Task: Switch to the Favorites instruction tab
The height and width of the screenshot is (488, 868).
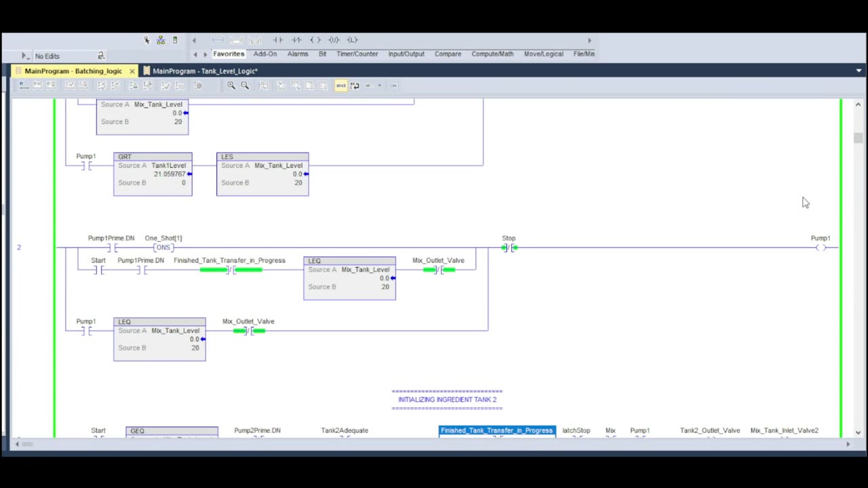Action: (229, 54)
